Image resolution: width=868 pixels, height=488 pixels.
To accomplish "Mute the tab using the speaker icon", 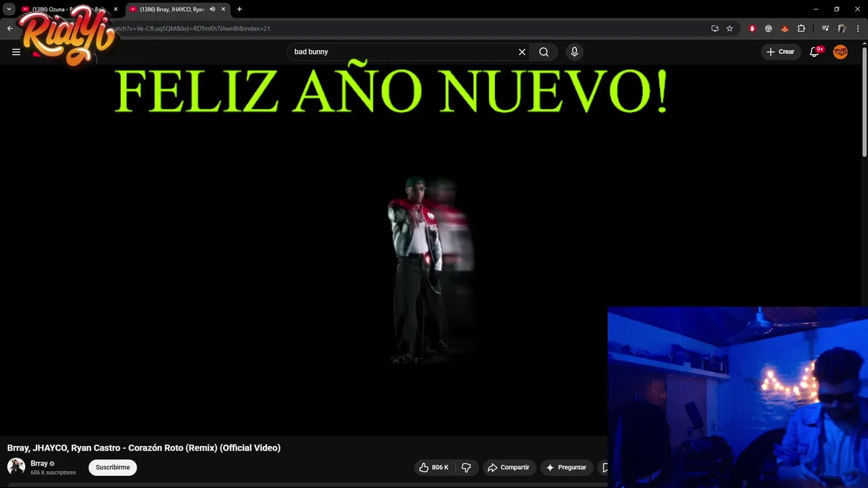I will point(212,9).
